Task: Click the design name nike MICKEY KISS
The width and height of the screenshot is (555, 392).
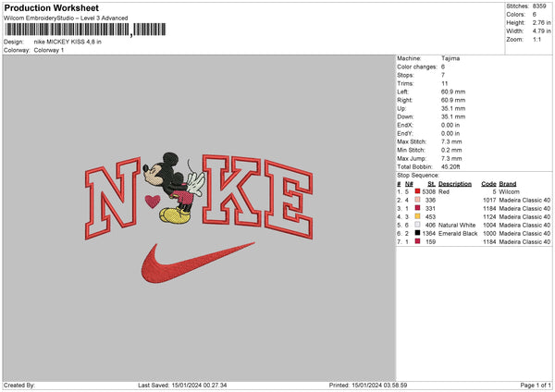Action: click(68, 42)
